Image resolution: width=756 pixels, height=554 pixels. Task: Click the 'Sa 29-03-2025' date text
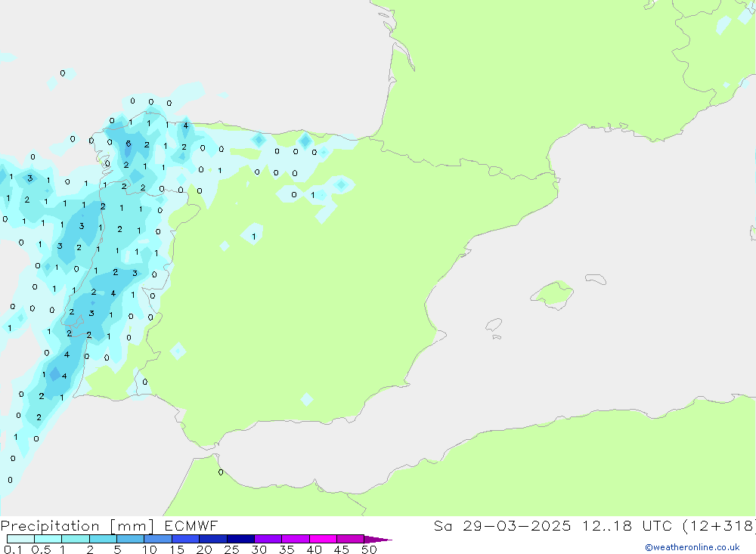502,525
